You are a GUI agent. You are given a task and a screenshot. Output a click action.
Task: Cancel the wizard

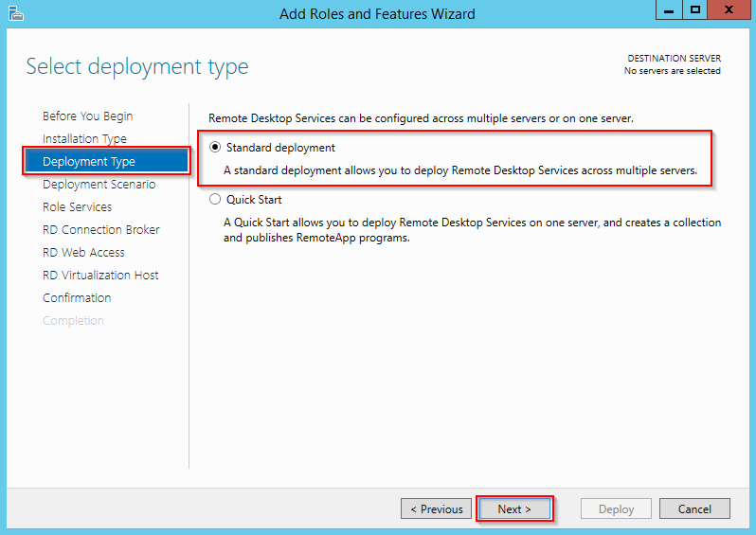tap(694, 509)
